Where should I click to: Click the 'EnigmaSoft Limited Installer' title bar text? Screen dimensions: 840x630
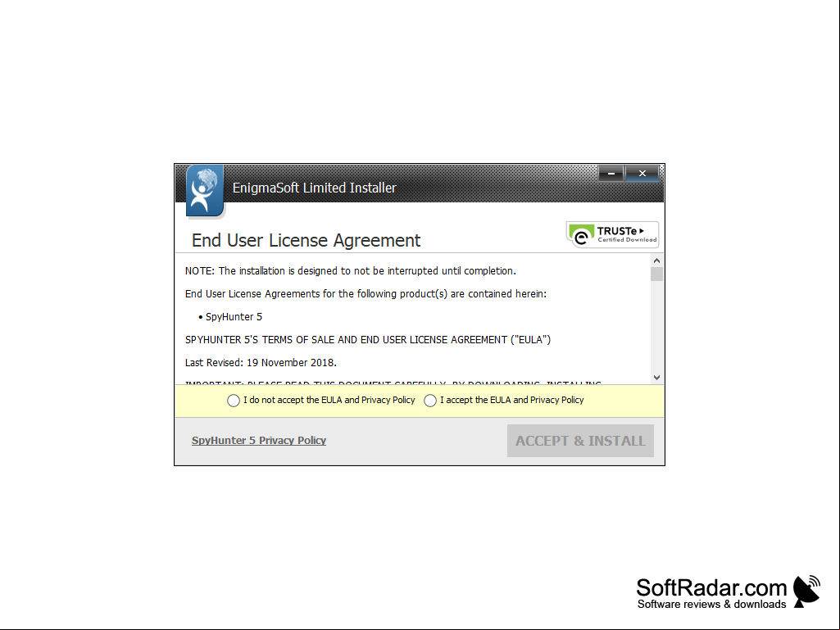coord(315,188)
